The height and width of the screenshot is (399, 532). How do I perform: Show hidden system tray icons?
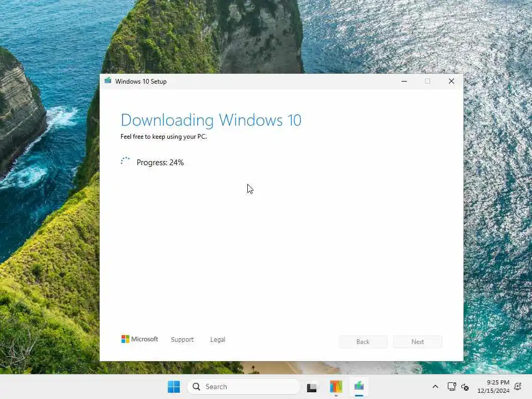coord(435,387)
